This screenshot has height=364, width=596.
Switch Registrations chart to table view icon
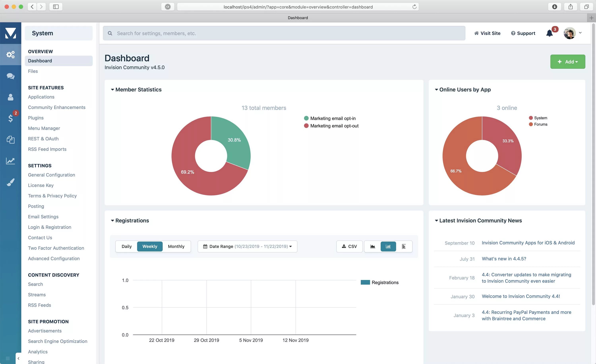pyautogui.click(x=404, y=246)
